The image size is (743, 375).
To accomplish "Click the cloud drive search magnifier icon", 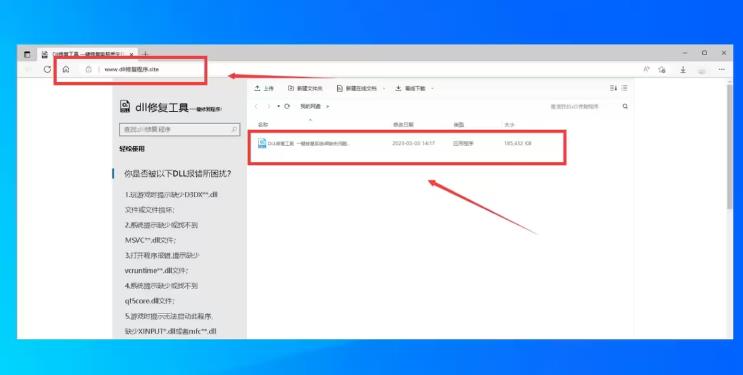I will point(625,106).
